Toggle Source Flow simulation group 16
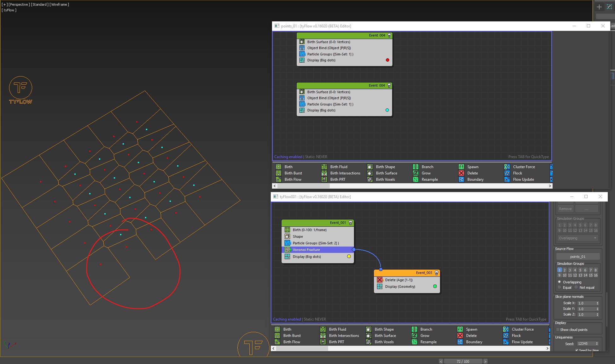This screenshot has width=615, height=364. pyautogui.click(x=596, y=275)
